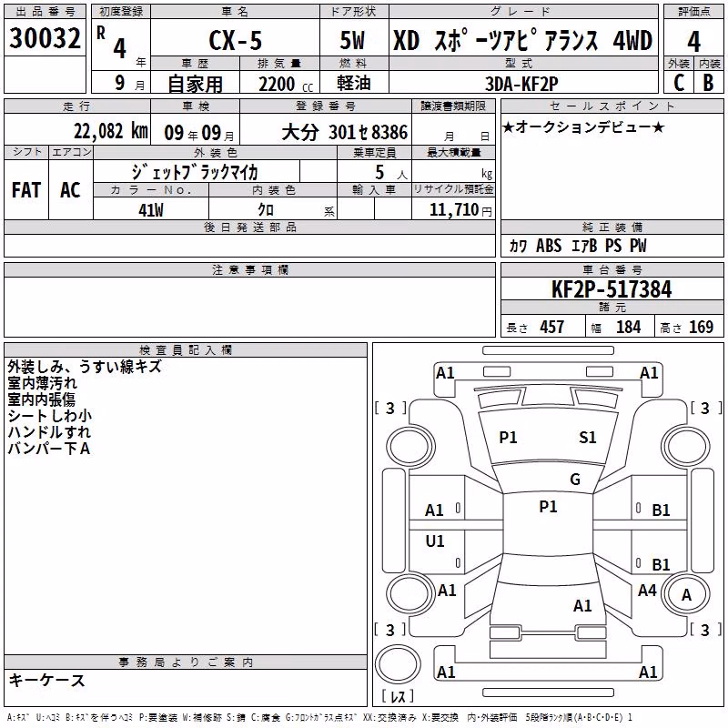
Task: Click the A4 mark on rear right fender
Action: pyautogui.click(x=647, y=591)
